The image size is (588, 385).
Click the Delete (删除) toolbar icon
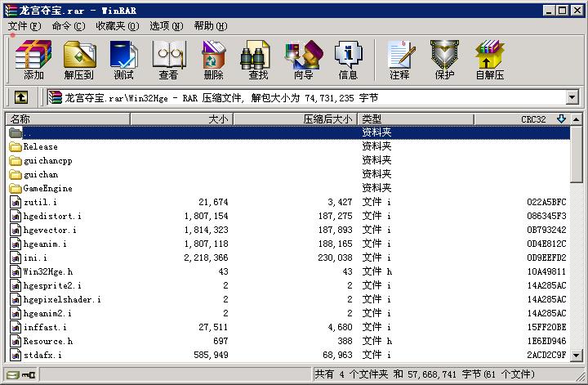point(213,60)
